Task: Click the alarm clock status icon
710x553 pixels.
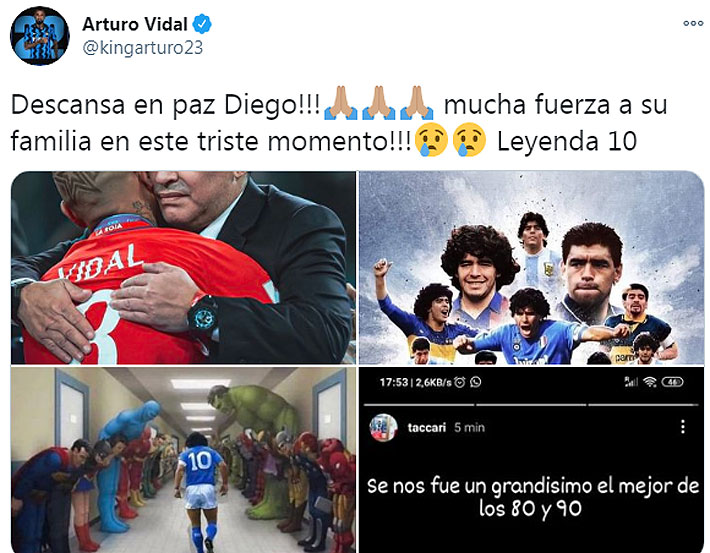Action: click(x=460, y=382)
